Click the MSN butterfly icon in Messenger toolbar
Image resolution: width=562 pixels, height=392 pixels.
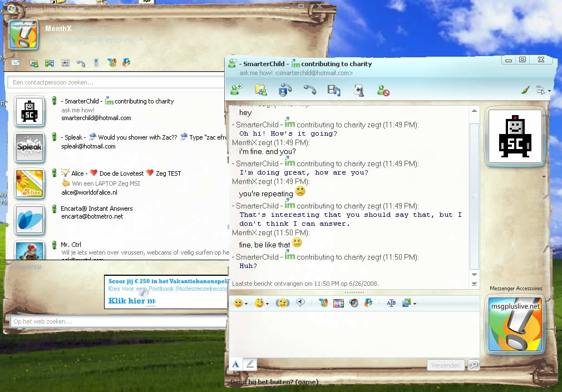click(x=111, y=63)
